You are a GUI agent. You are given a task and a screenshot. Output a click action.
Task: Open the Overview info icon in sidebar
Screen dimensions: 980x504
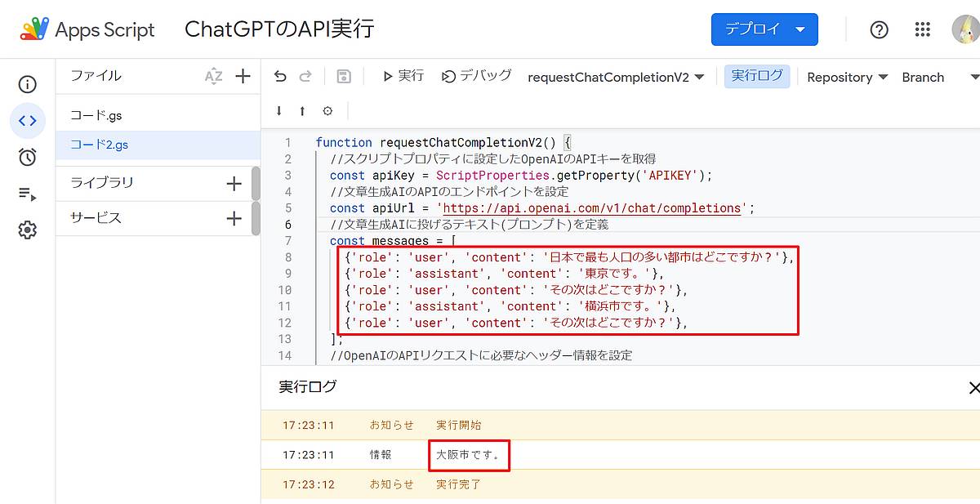[x=28, y=84]
